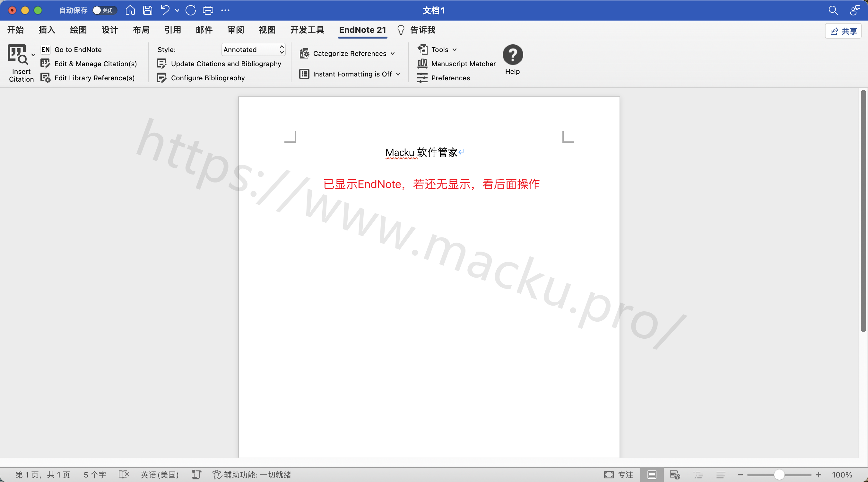Click the Redo icon
This screenshot has width=868, height=482.
pos(191,11)
